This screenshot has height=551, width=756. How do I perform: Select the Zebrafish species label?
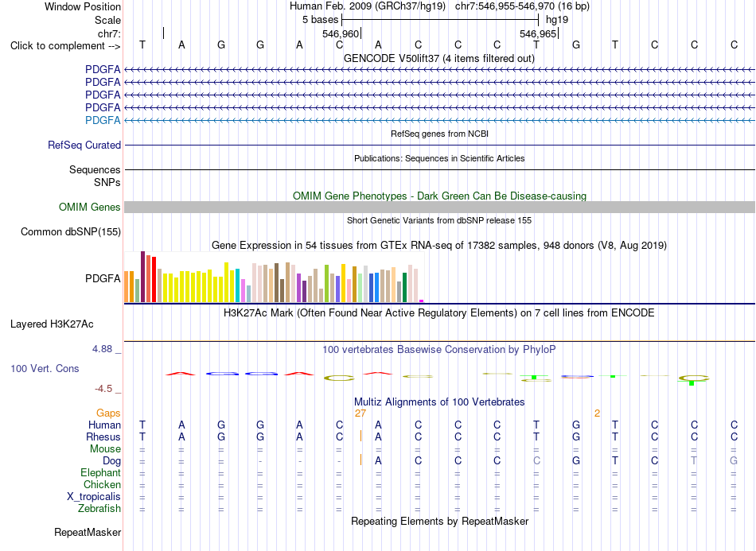[x=99, y=508]
